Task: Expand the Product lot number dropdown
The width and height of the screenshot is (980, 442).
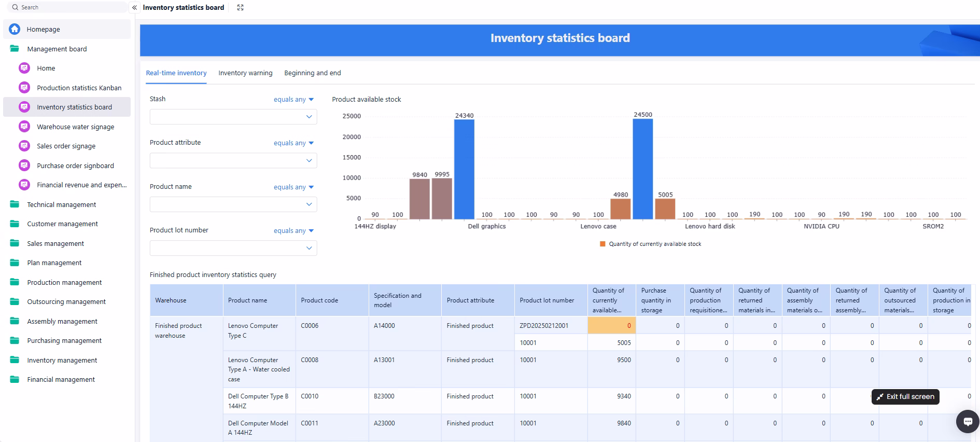Action: click(x=233, y=248)
